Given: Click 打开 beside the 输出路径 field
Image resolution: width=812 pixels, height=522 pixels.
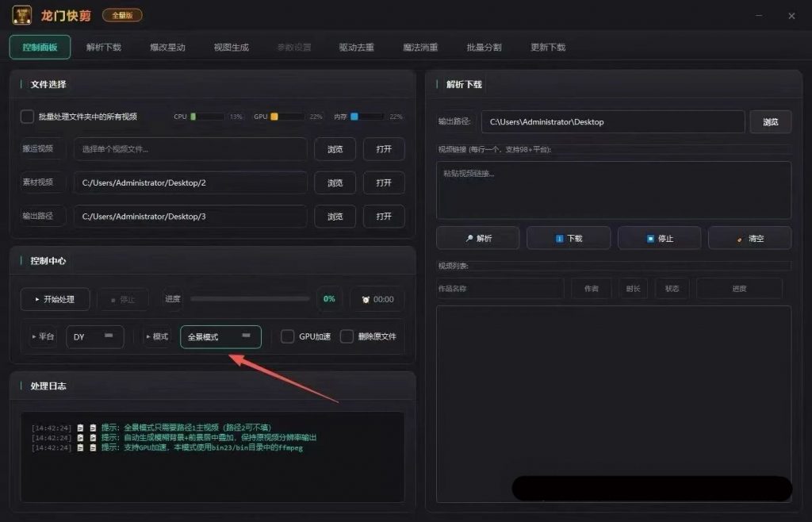Looking at the screenshot, I should coord(384,216).
